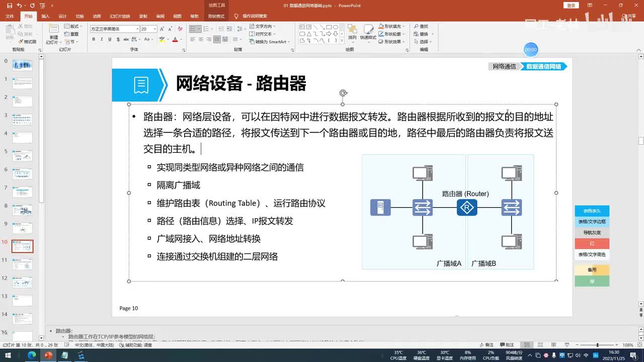
Task: Click the Select button in editing group
Action: point(423,42)
